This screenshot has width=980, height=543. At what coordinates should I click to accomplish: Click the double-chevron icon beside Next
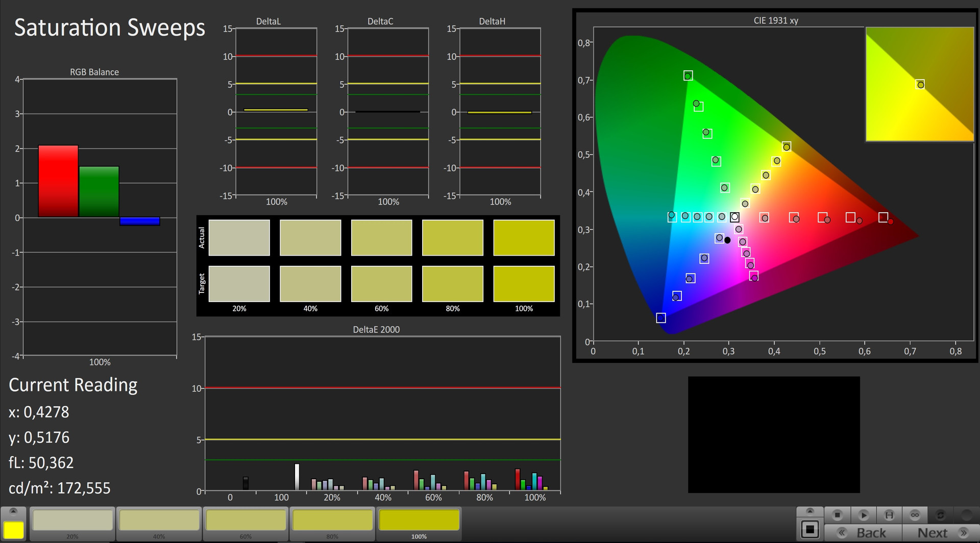click(x=964, y=533)
